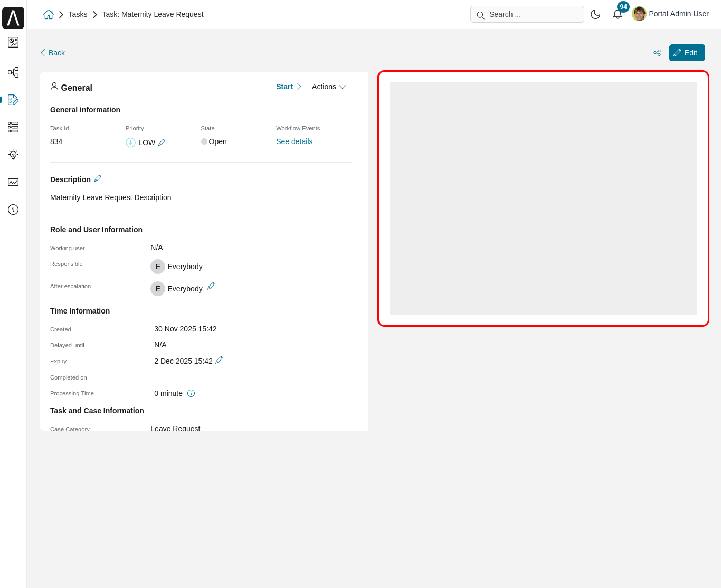
Task: Click the light bulb sidebar icon
Action: (13, 155)
